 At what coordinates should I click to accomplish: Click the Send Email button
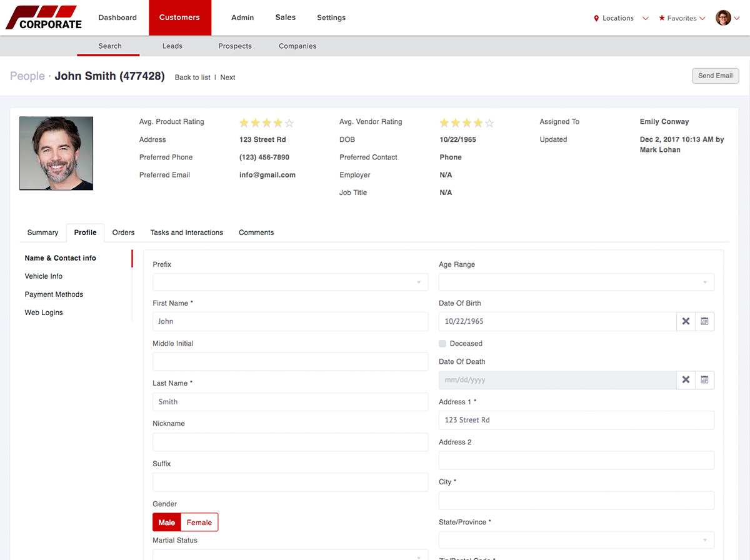(715, 76)
